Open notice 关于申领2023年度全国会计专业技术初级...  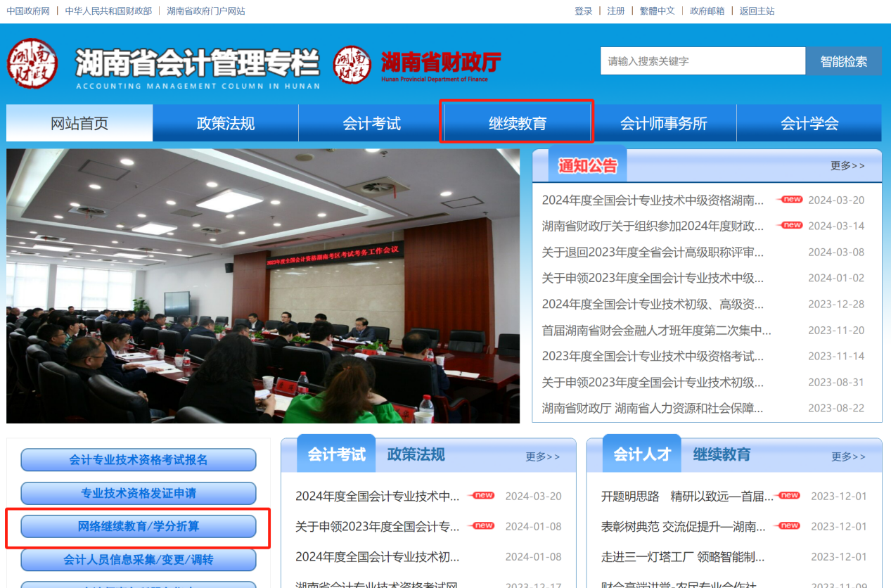653,383
